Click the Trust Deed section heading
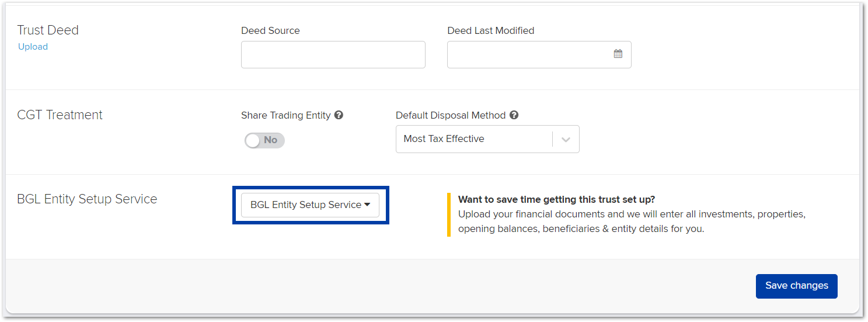 (48, 30)
